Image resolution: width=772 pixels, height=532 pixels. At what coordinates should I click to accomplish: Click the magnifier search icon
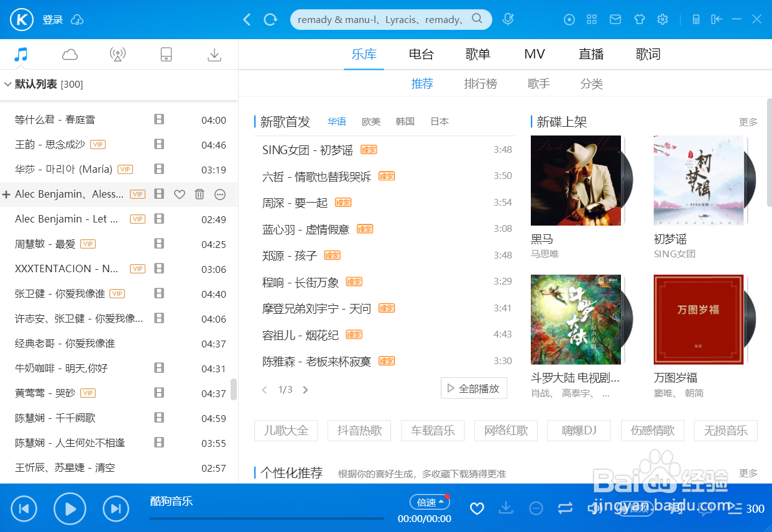click(x=477, y=19)
